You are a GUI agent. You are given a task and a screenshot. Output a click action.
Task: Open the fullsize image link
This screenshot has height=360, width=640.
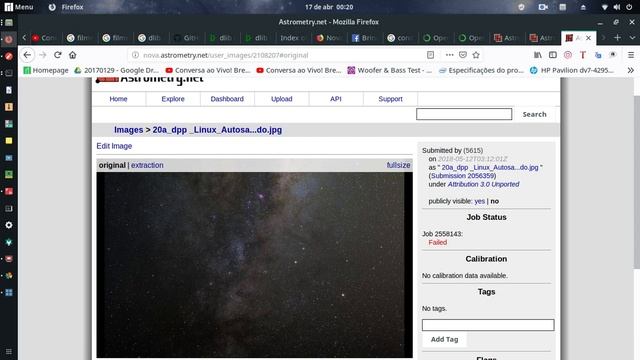pos(398,165)
